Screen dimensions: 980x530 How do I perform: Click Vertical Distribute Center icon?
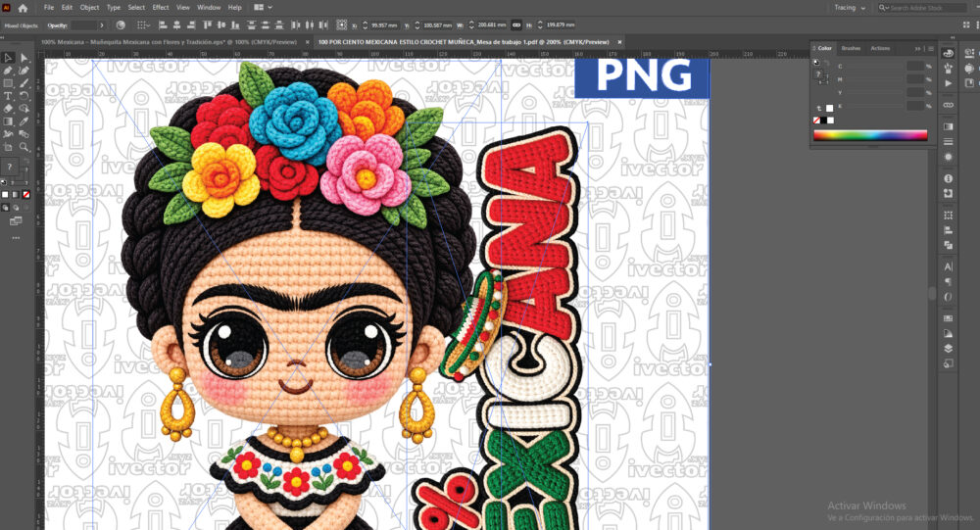click(x=265, y=25)
